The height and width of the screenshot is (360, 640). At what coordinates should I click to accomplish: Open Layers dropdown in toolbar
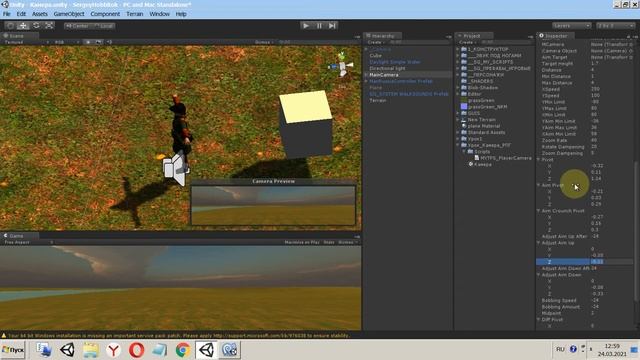571,26
